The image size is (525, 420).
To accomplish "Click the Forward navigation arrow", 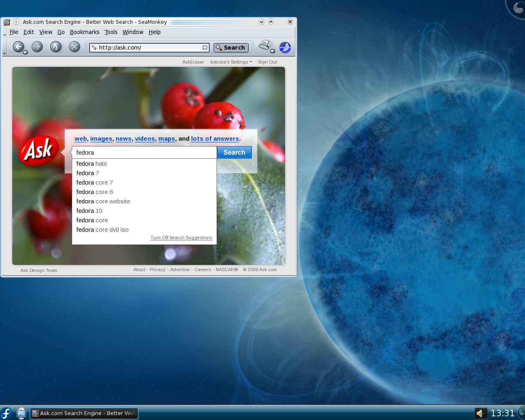I will tap(37, 47).
